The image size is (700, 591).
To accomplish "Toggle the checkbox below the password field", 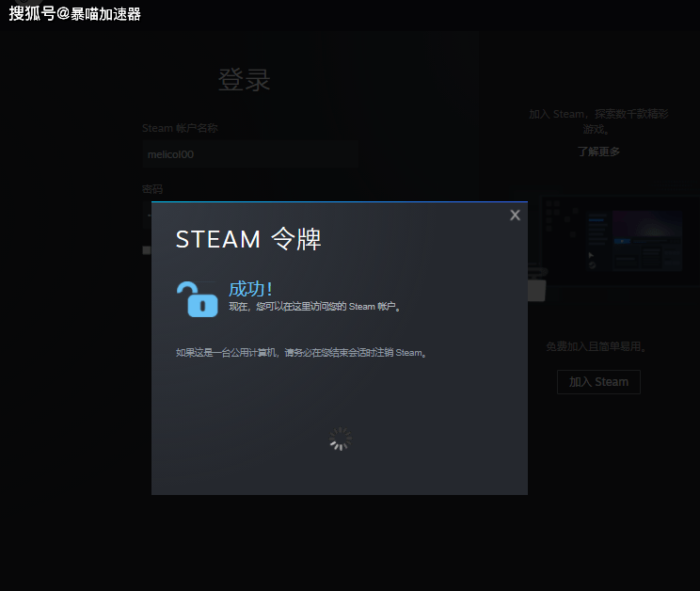I will 146,250.
